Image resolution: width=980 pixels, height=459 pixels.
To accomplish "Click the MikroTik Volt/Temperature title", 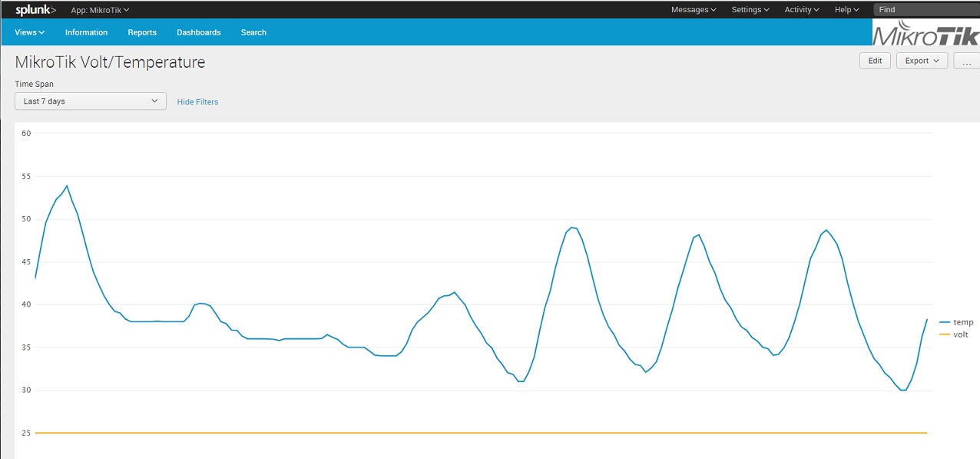I will pyautogui.click(x=110, y=62).
